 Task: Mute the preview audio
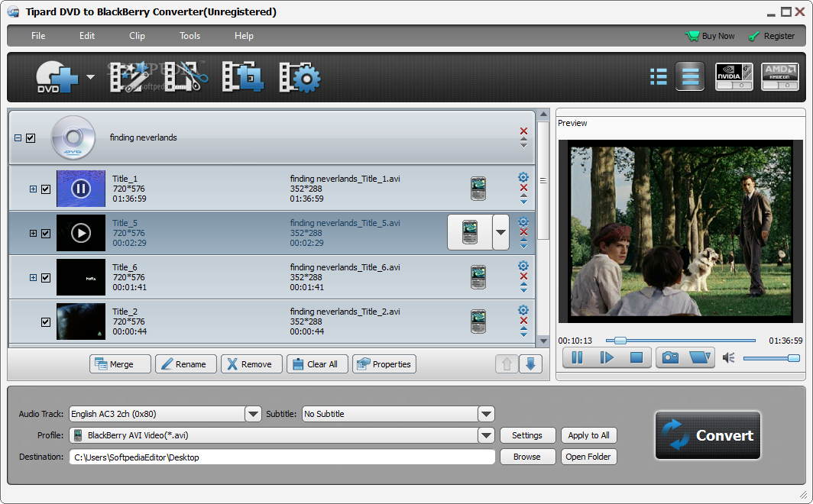click(x=728, y=357)
